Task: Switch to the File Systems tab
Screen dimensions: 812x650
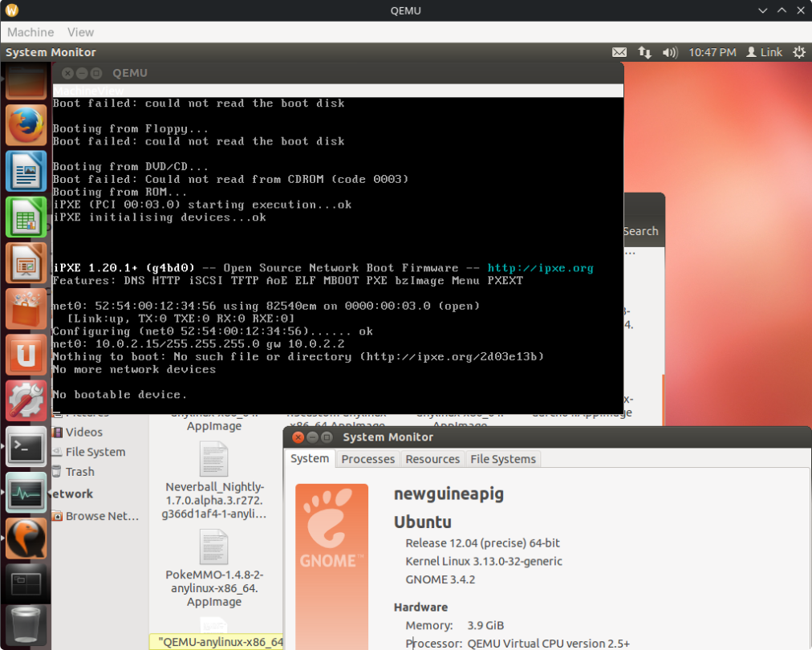Action: click(503, 459)
